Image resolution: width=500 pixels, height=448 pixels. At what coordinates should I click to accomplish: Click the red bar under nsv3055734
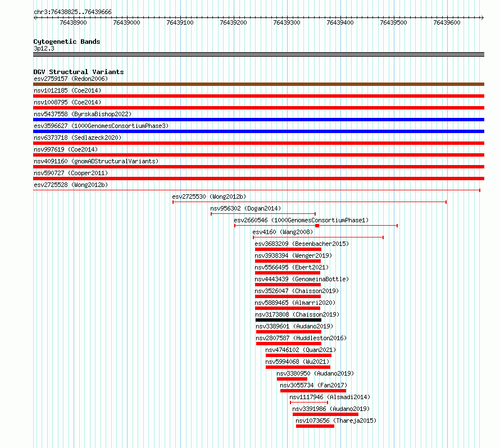click(x=313, y=391)
